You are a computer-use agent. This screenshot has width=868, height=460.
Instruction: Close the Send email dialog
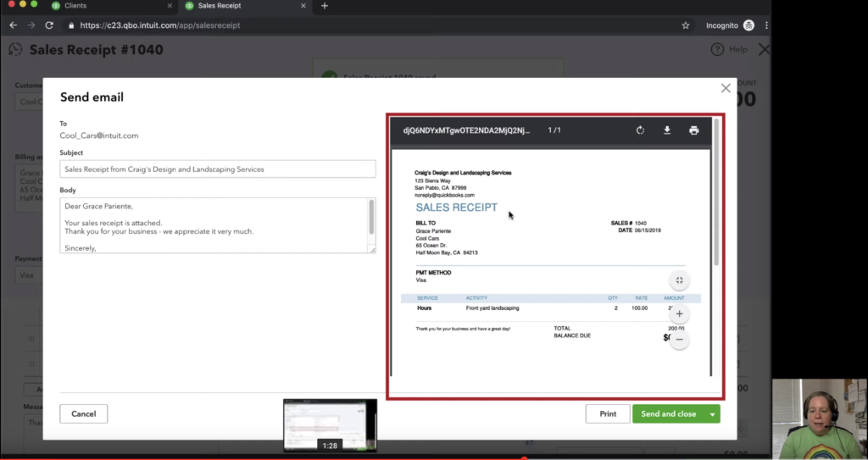[x=726, y=88]
